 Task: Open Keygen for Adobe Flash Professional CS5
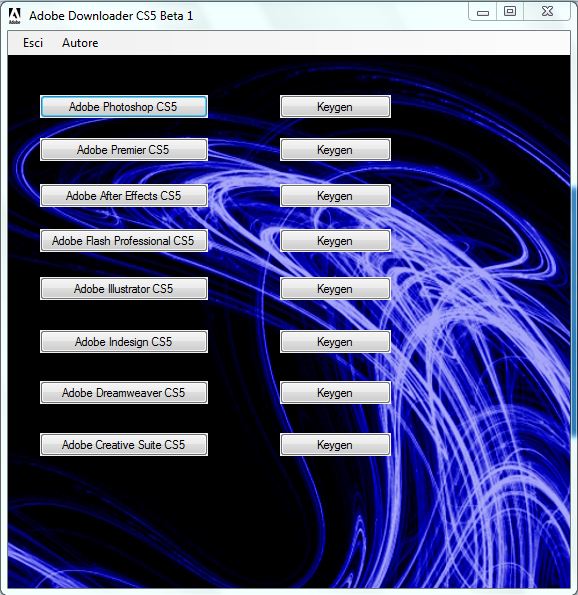(335, 241)
